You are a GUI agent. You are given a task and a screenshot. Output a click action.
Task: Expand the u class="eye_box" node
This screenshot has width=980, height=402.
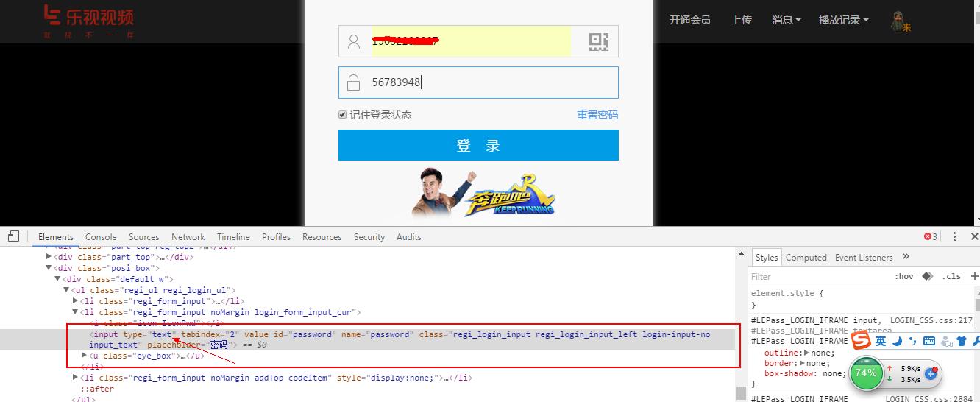point(85,356)
